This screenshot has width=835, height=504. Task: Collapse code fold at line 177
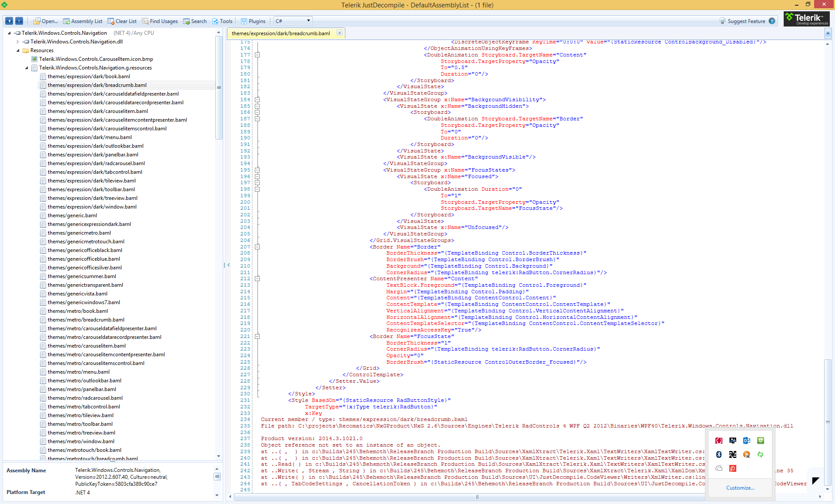[257, 55]
